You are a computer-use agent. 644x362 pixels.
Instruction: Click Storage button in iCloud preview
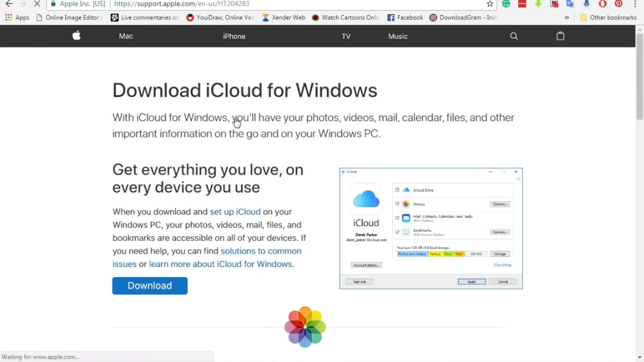500,254
